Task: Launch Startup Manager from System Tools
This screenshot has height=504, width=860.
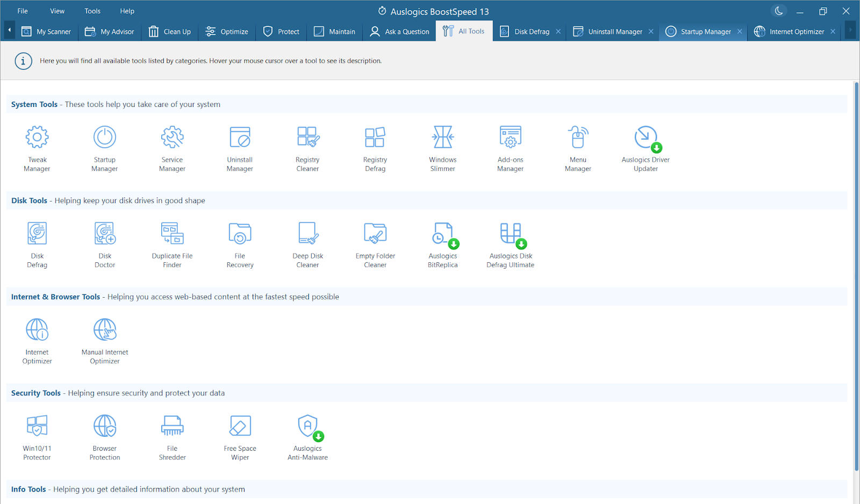Action: (105, 149)
